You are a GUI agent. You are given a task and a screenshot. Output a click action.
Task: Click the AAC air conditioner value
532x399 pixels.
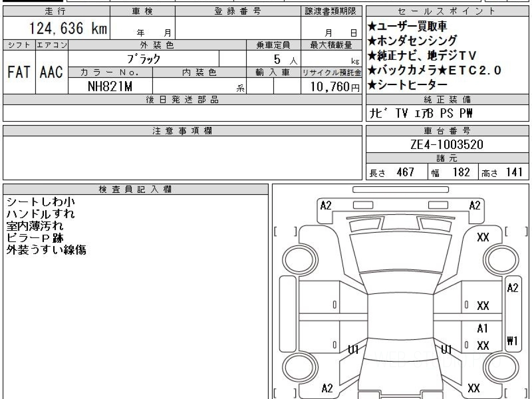coord(52,72)
